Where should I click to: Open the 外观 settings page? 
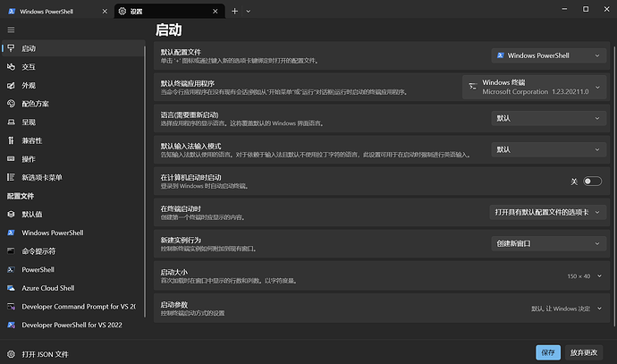point(73,85)
